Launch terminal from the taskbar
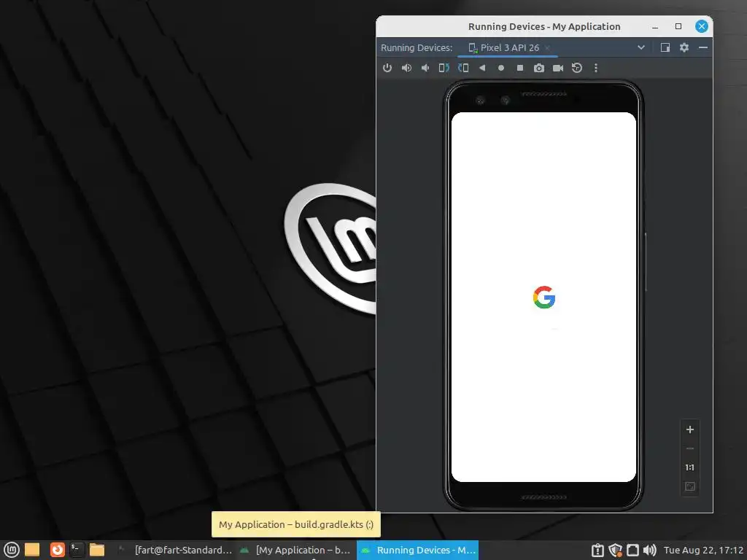The height and width of the screenshot is (560, 747). [x=77, y=550]
